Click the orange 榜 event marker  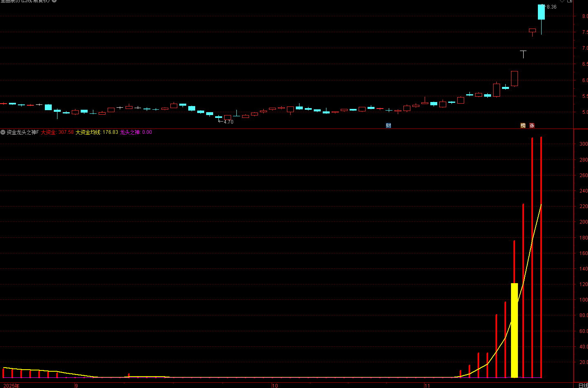[x=523, y=126]
